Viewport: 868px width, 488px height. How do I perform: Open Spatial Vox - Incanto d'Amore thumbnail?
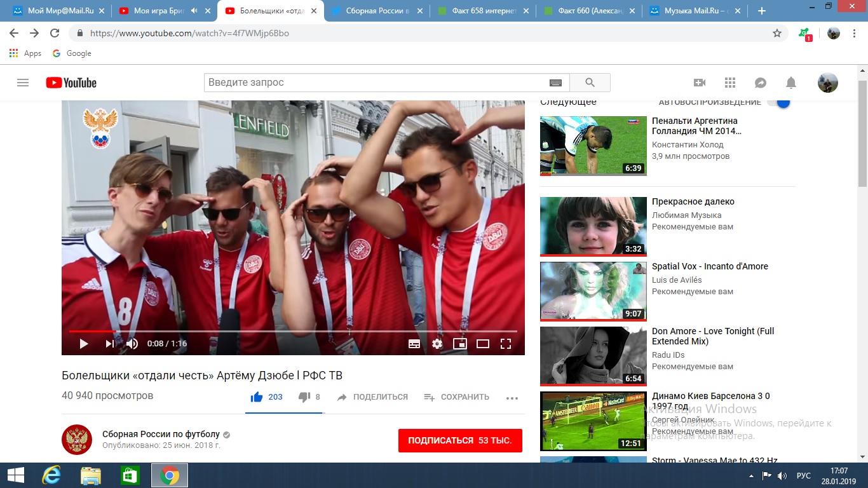click(593, 291)
